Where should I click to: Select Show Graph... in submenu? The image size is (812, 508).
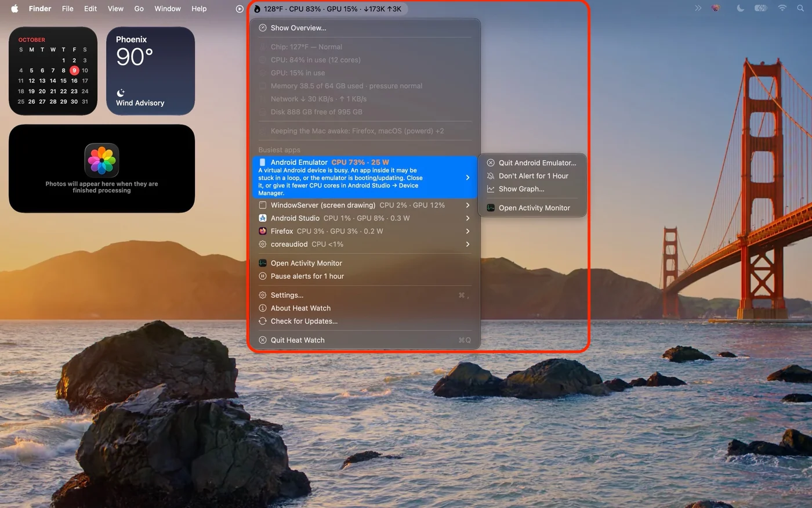[532, 189]
